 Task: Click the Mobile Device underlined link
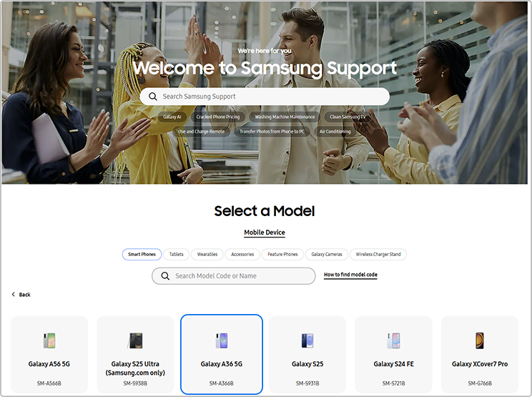point(265,232)
